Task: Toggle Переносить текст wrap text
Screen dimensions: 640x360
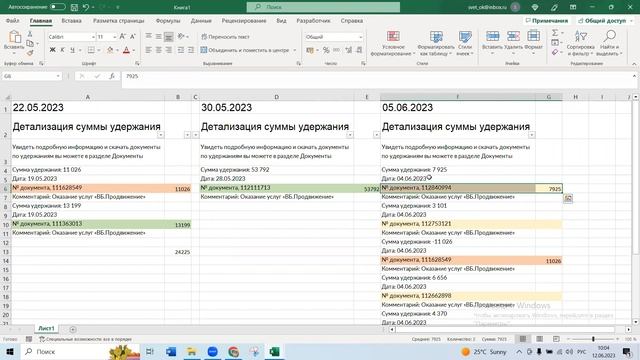Action: tap(225, 37)
